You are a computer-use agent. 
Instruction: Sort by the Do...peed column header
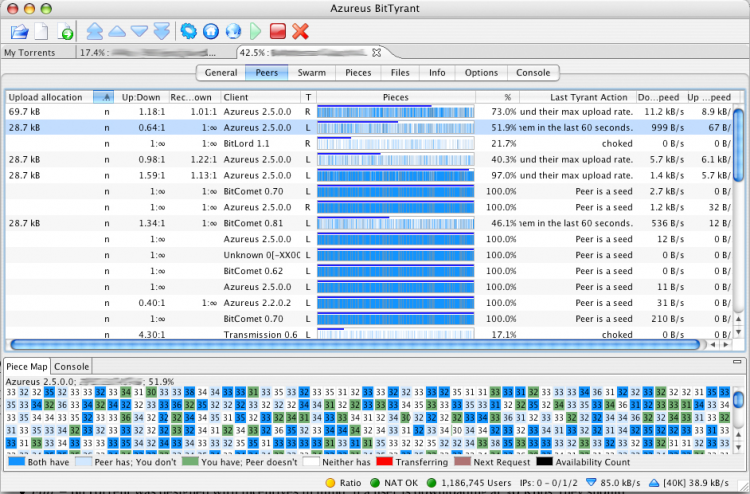click(662, 97)
